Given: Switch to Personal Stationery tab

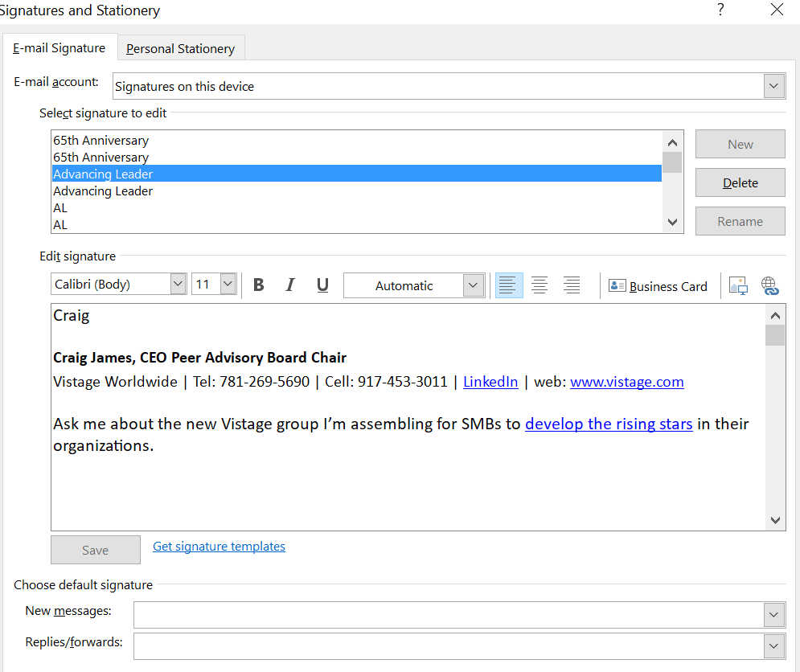Looking at the screenshot, I should (181, 48).
